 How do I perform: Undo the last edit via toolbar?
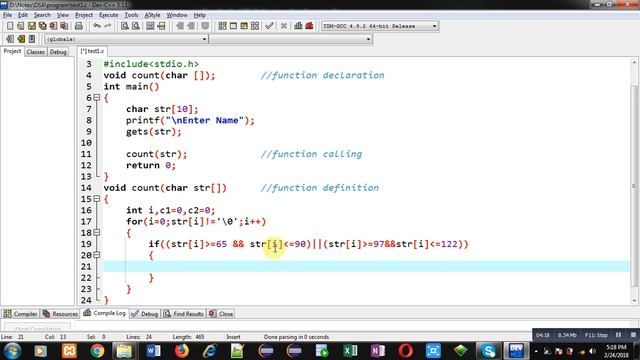[x=97, y=26]
